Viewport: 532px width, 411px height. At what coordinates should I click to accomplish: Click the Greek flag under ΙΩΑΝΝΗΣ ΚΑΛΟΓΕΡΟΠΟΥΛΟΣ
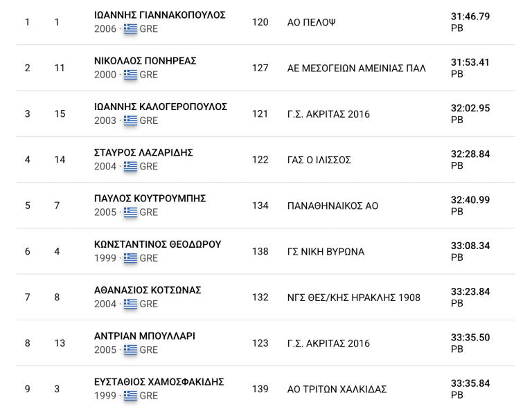[x=130, y=120]
